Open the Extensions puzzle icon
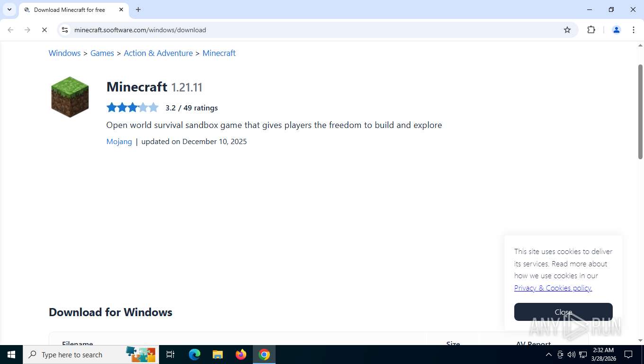644x364 pixels. (x=591, y=30)
